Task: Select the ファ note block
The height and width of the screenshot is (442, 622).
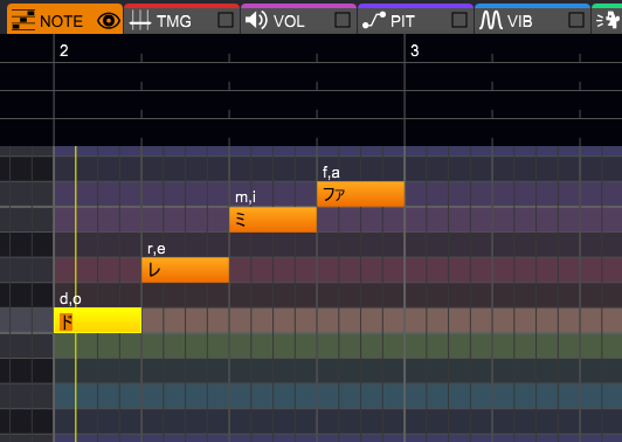Action: click(x=361, y=194)
